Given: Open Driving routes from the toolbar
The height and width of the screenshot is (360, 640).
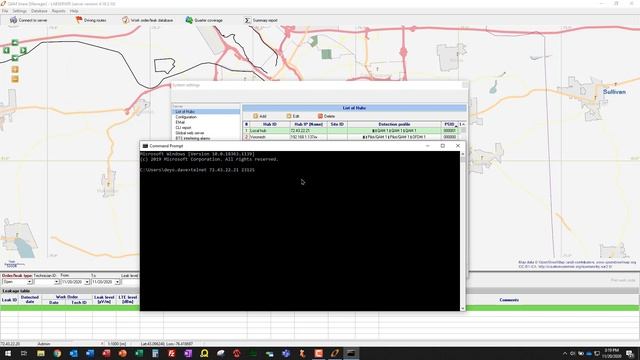Looking at the screenshot, I should (x=91, y=20).
